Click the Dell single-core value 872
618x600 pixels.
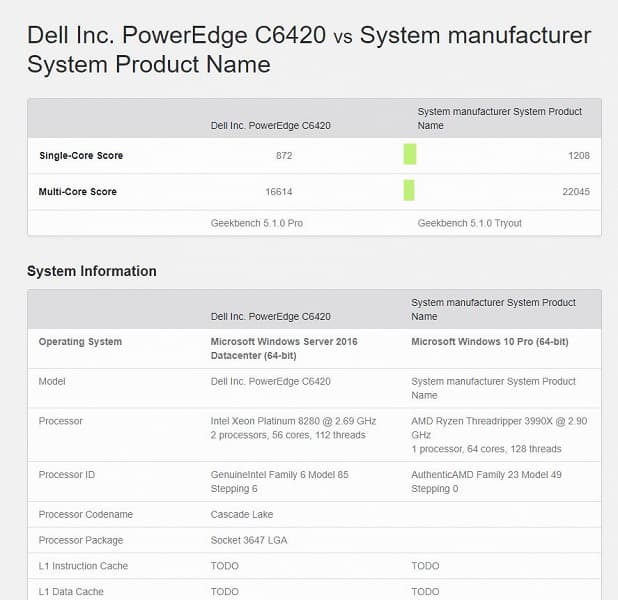(284, 156)
